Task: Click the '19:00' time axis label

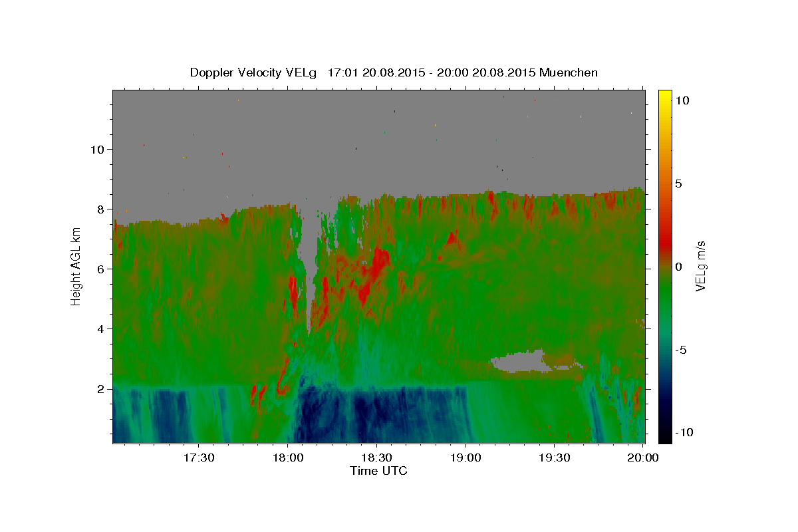Action: pyautogui.click(x=465, y=458)
